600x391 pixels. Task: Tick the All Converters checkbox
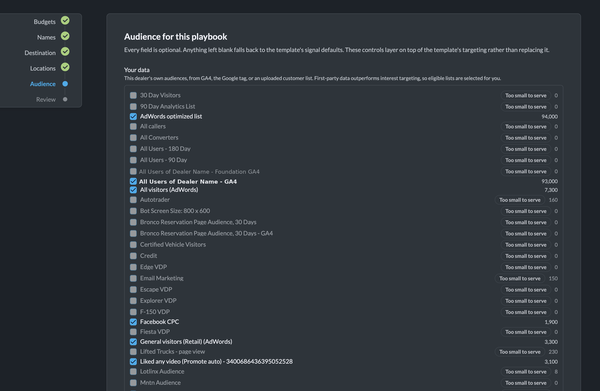point(133,137)
